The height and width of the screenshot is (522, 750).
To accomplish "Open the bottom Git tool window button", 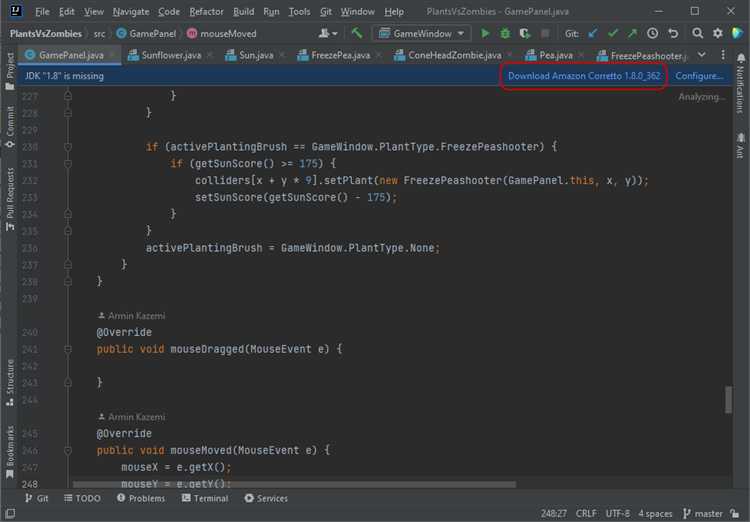I will pyautogui.click(x=36, y=498).
